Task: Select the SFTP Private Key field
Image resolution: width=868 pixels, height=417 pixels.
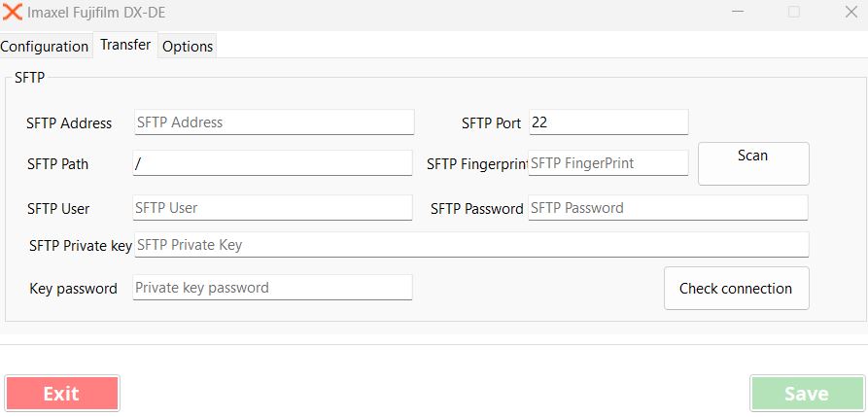Action: coord(470,245)
